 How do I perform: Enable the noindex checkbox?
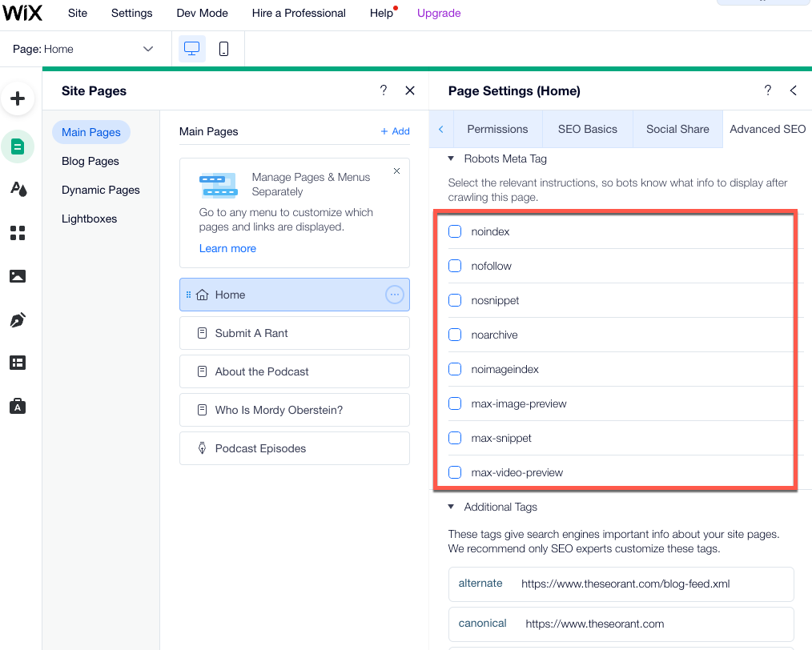click(x=455, y=231)
